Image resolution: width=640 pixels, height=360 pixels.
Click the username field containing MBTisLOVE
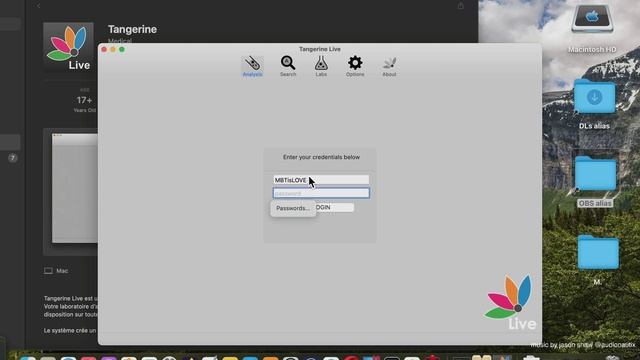coord(321,180)
